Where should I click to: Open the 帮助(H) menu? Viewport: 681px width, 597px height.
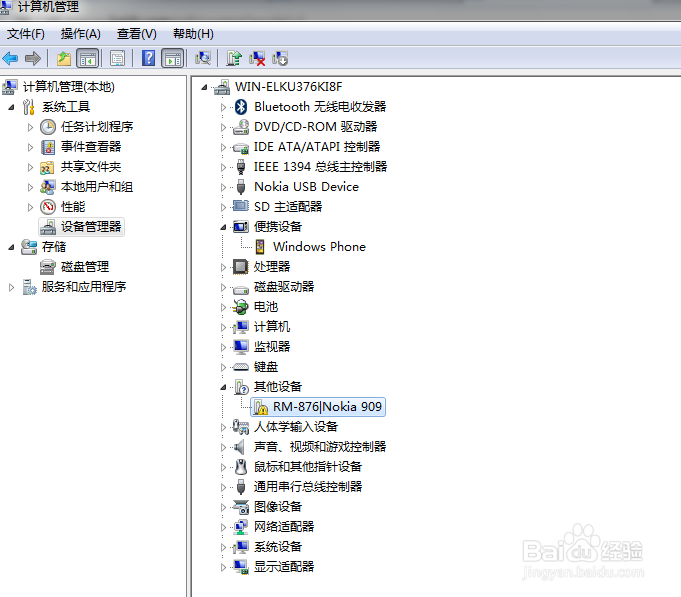point(193,34)
